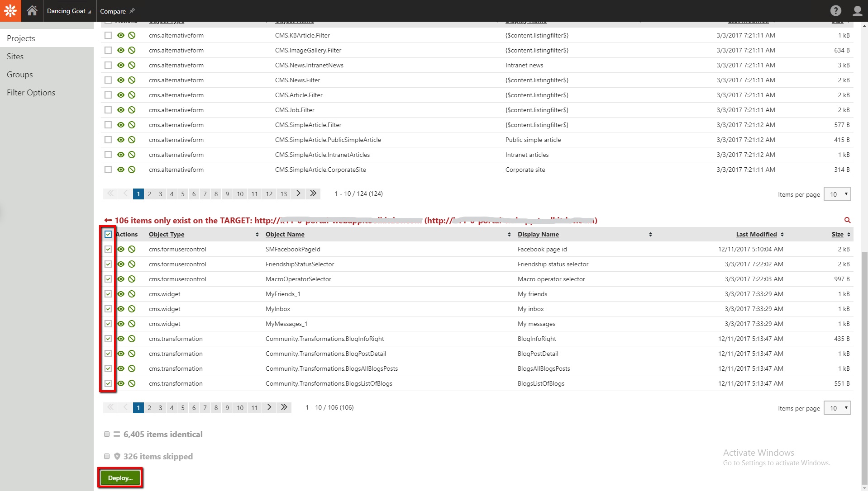This screenshot has width=868, height=491.
Task: Toggle select-all checkbox in target items header
Action: pos(108,234)
